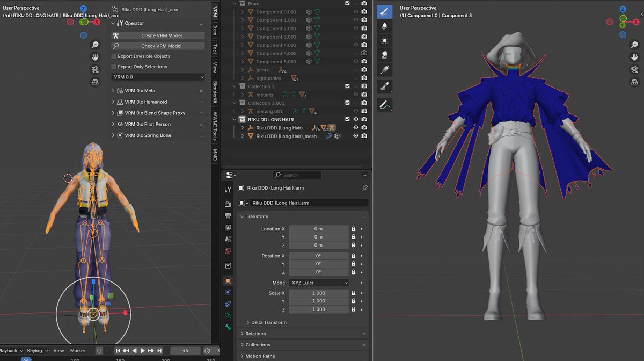The height and width of the screenshot is (361, 644).
Task: Open the Marker menu in timeline
Action: tap(78, 351)
